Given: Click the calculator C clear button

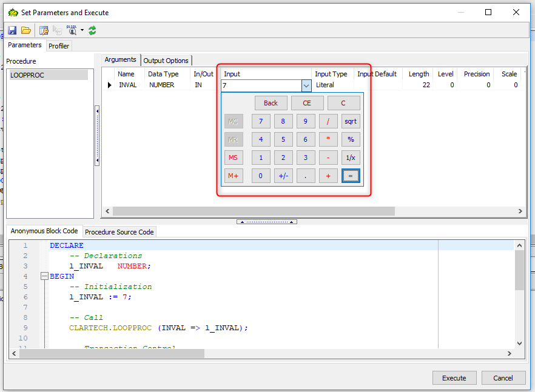Looking at the screenshot, I should (343, 103).
